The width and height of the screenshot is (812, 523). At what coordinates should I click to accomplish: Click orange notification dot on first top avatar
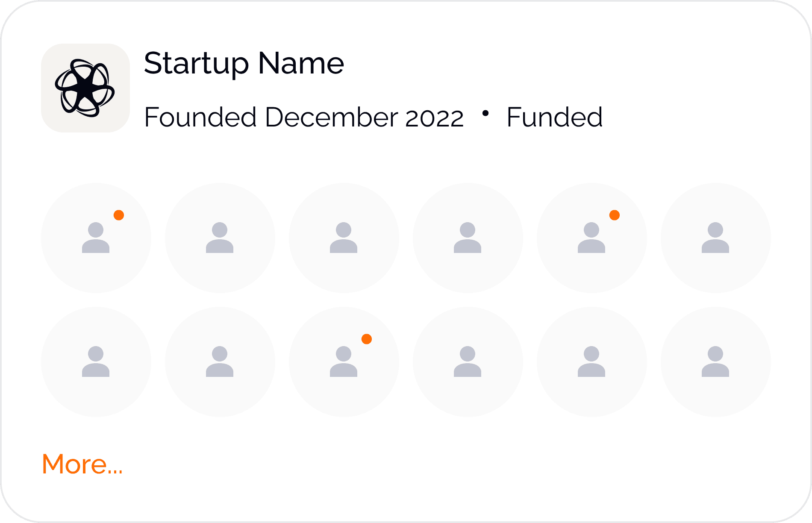tap(119, 215)
